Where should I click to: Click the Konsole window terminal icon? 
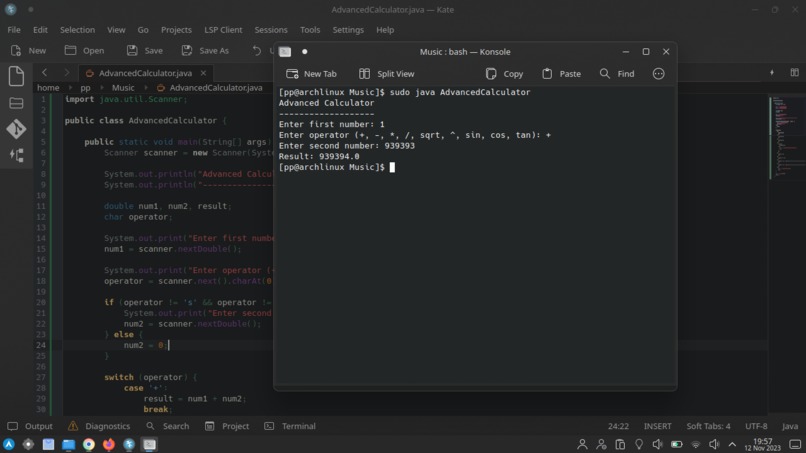285,51
